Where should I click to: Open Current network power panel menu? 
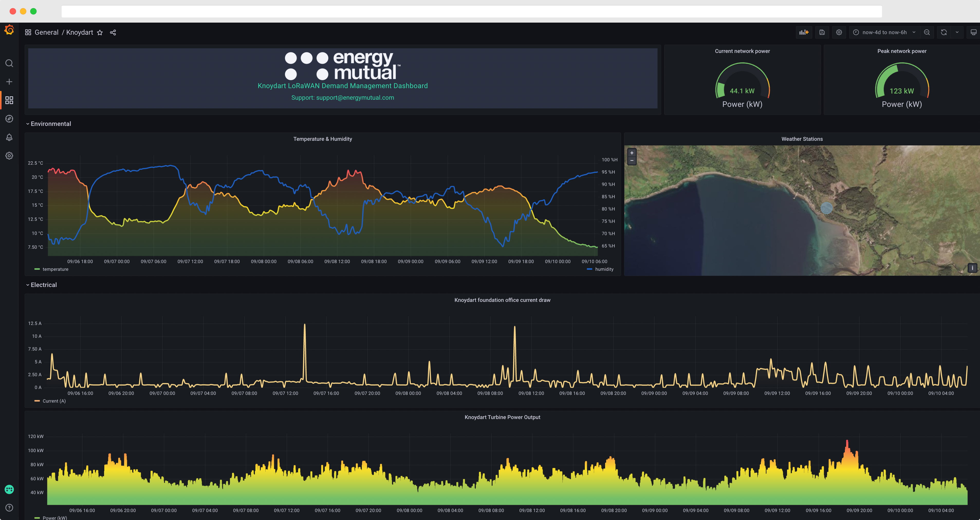(742, 51)
